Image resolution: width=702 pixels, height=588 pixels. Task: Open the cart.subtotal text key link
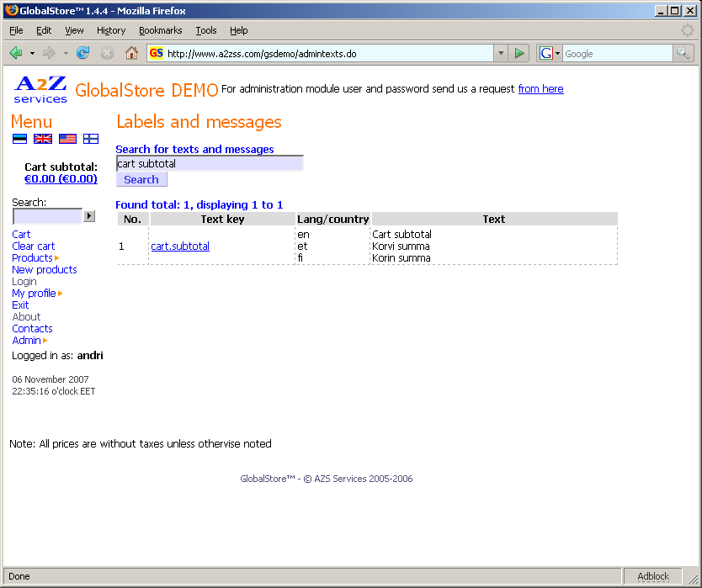(x=180, y=246)
